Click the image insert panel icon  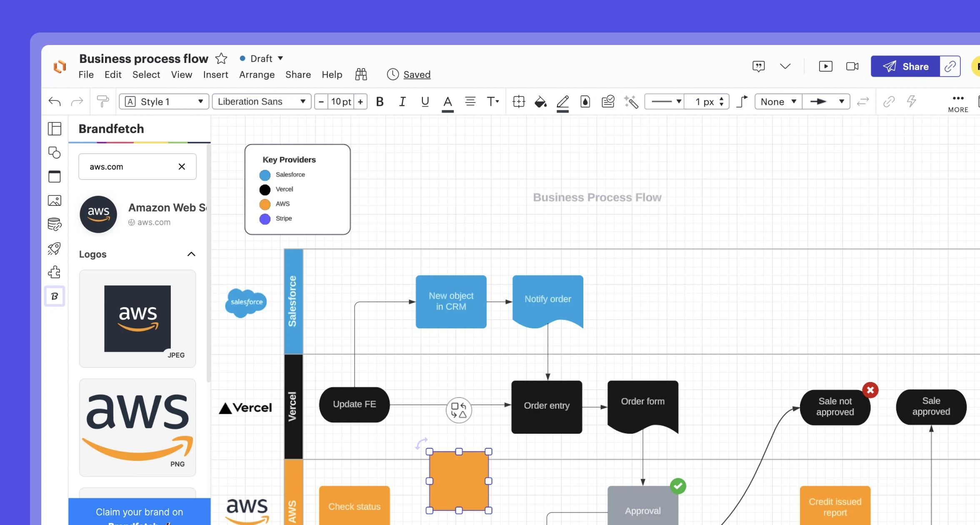coord(55,201)
